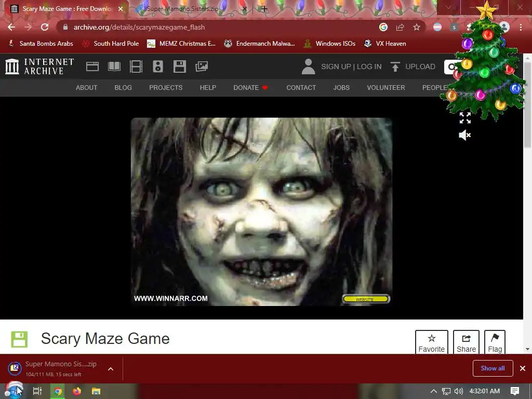Switch to the Scary Maze Game tab
Viewport: 532px width, 399px height.
click(66, 9)
